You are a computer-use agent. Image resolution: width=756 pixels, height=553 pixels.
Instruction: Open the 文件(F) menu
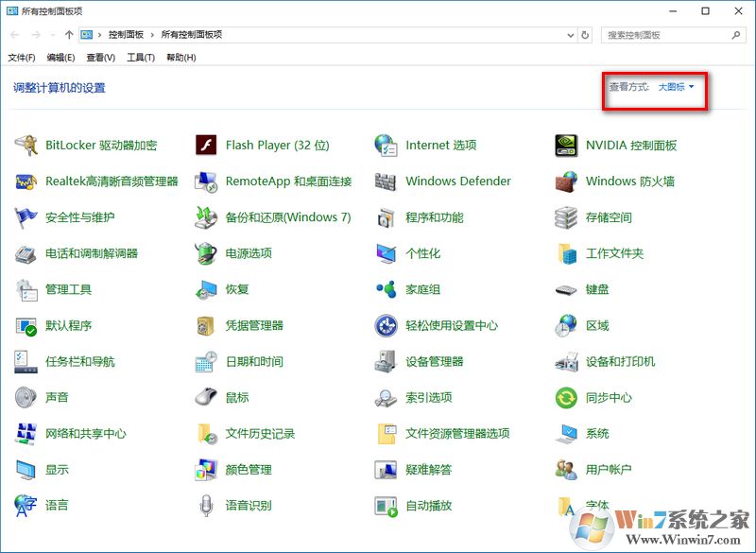coord(21,58)
